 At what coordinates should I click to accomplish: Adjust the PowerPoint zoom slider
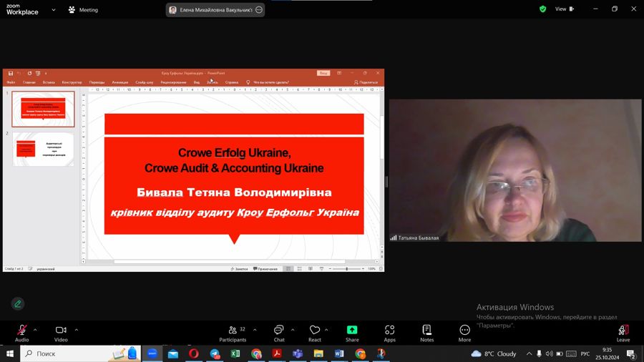tap(346, 269)
